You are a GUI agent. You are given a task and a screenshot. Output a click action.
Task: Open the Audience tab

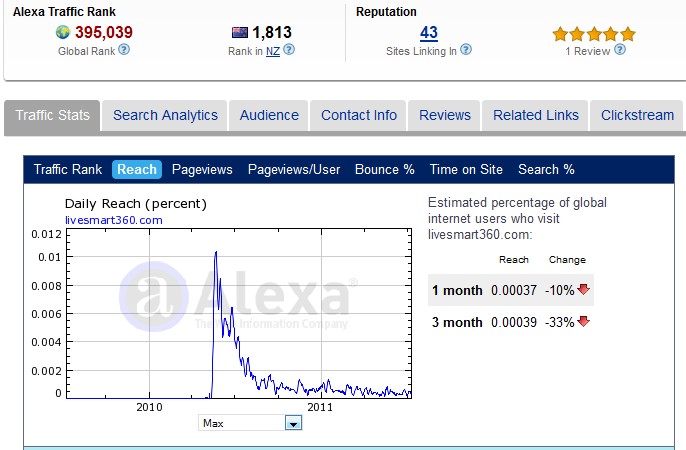click(x=269, y=115)
